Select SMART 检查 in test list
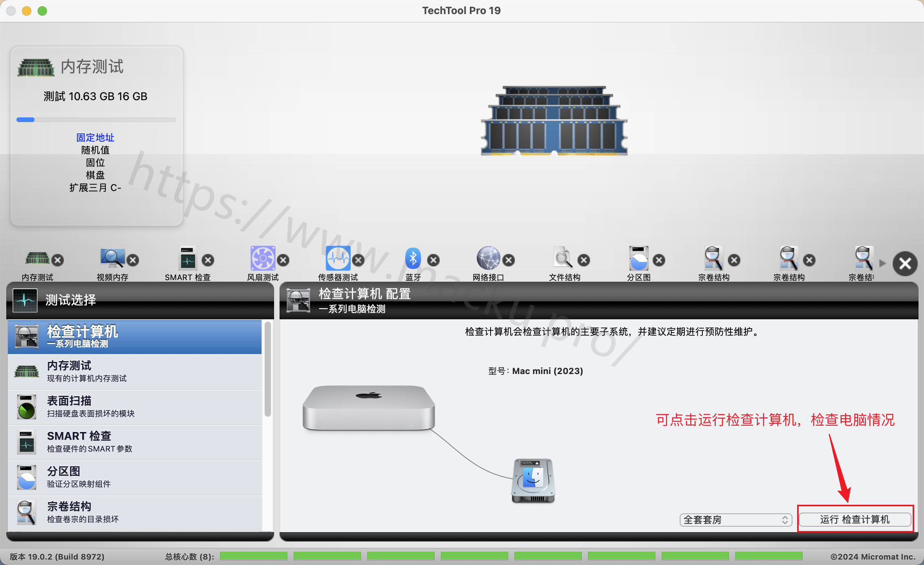The image size is (924, 565). click(135, 442)
